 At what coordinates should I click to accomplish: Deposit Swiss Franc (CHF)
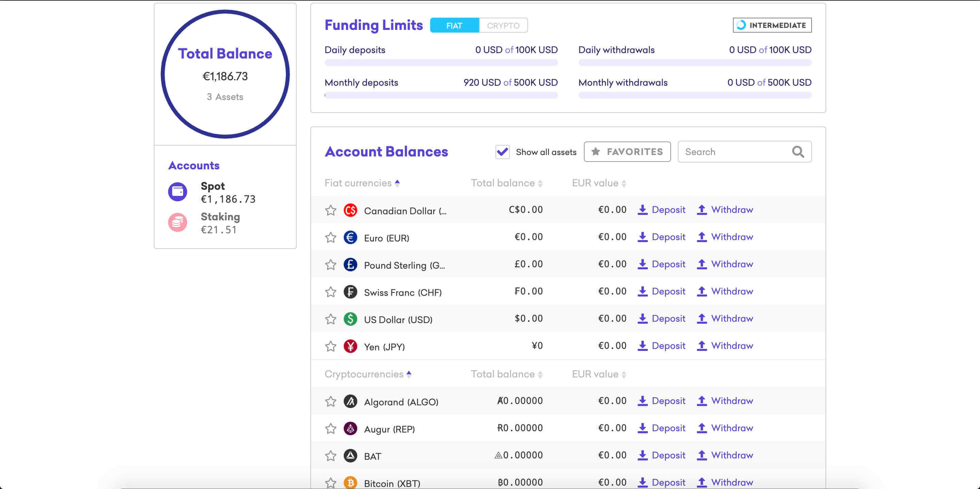pyautogui.click(x=661, y=291)
